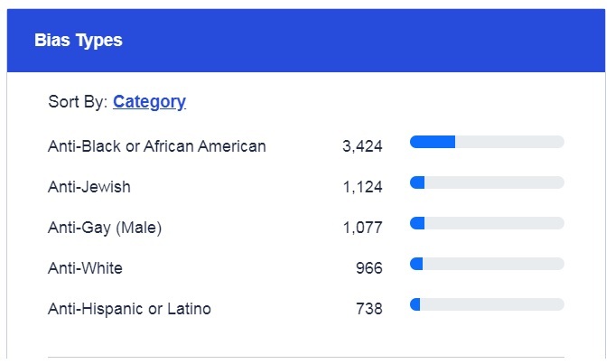Screen dimensions: 615x364
Task: Click the Anti-Gay (Male) progress bar
Action: pos(487,223)
